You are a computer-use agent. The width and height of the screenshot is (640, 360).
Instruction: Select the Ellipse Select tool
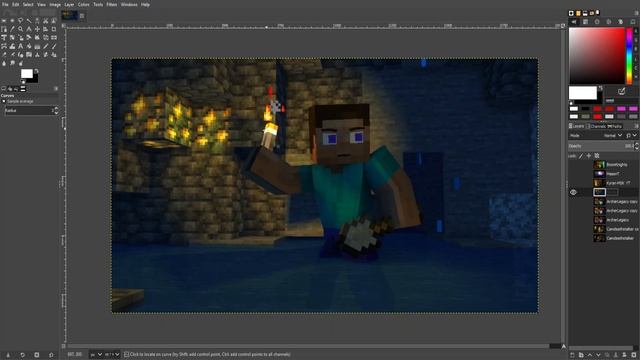(x=12, y=20)
